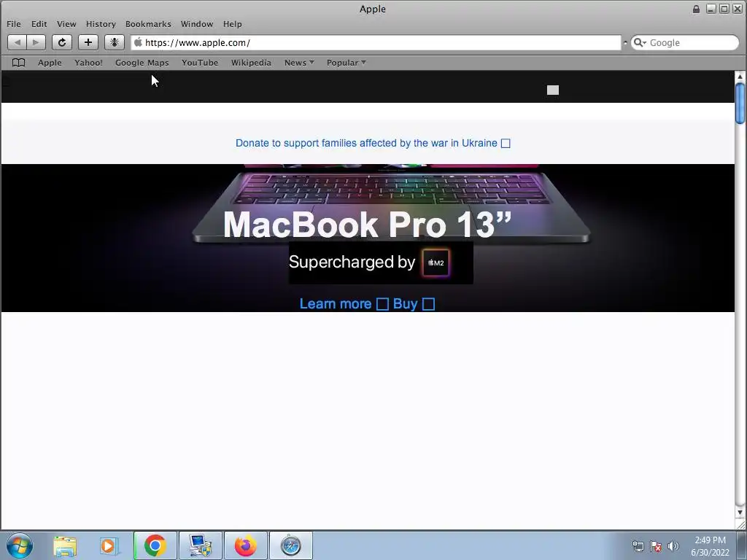Click the Show desktop strip by the clock
Image resolution: width=747 pixels, height=560 pixels.
[742, 545]
